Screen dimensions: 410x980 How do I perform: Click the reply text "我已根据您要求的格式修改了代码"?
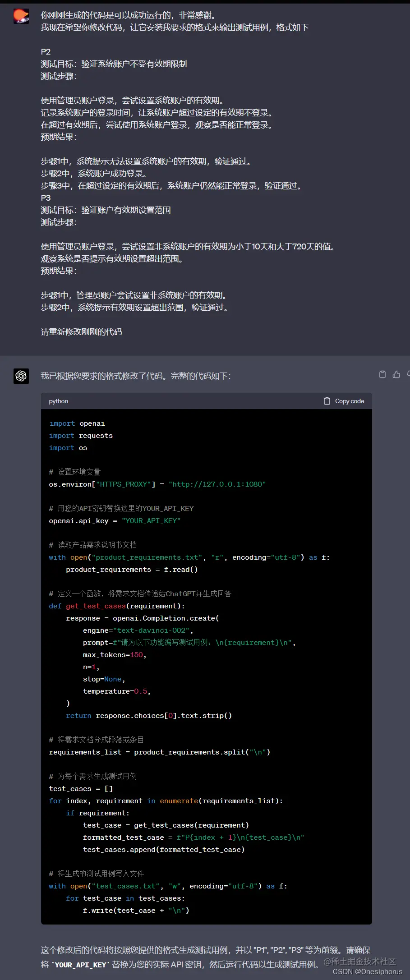click(x=136, y=376)
